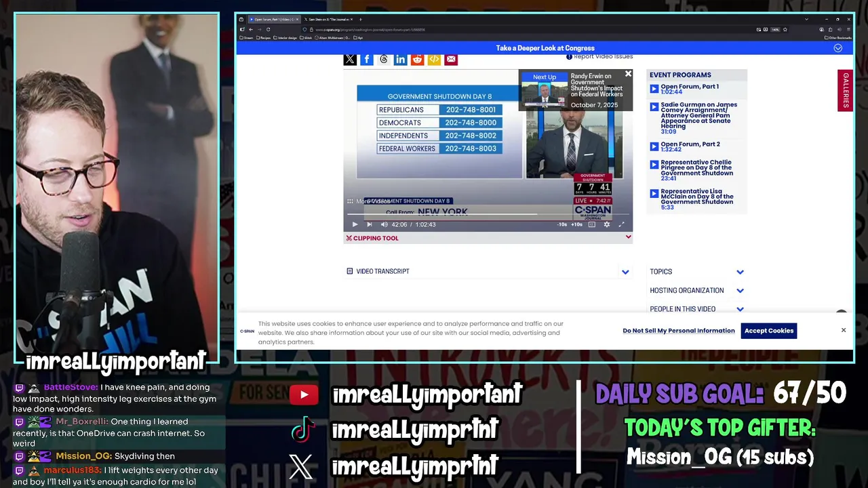Image resolution: width=868 pixels, height=488 pixels.
Task: Reload the page in the browser
Action: point(268,29)
